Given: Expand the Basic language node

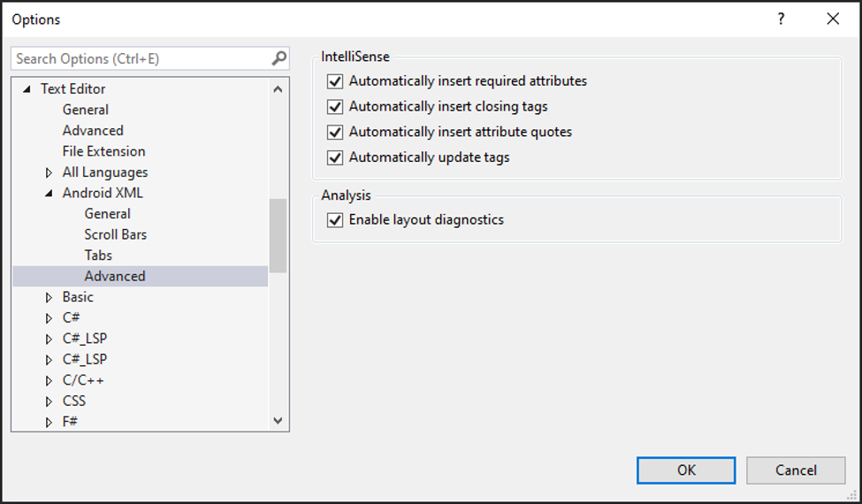Looking at the screenshot, I should (x=49, y=297).
